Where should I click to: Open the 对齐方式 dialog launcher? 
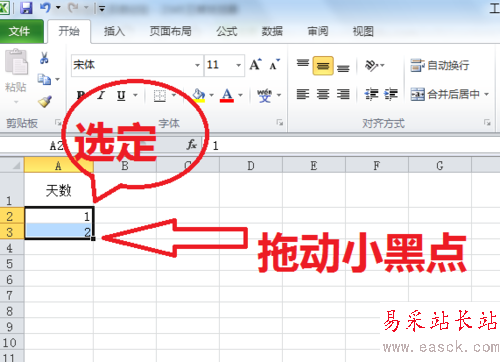(487, 123)
